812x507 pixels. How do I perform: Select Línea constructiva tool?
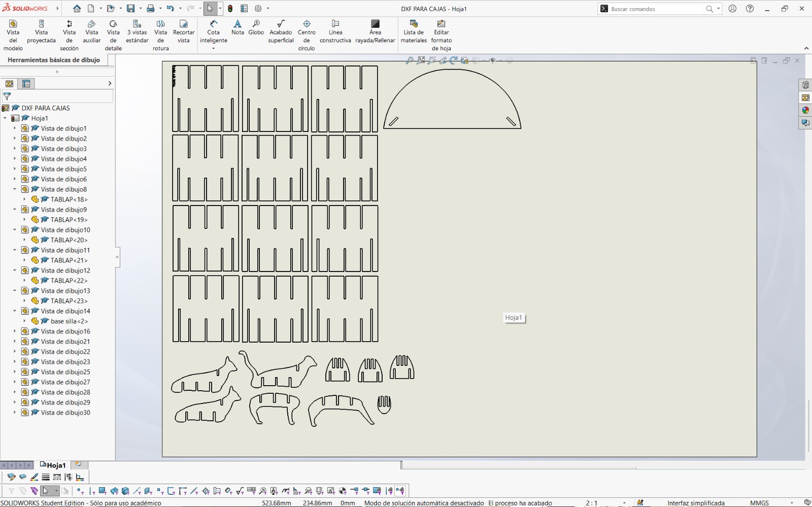335,31
